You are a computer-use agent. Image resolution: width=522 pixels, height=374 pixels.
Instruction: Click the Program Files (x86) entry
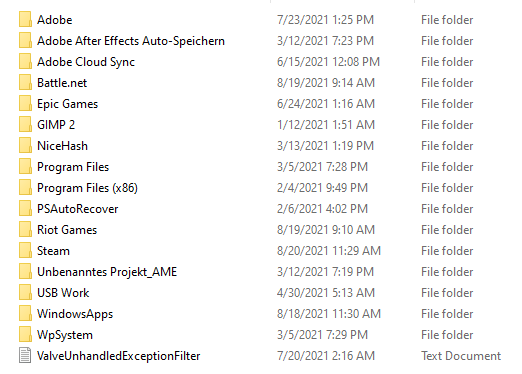tap(87, 188)
